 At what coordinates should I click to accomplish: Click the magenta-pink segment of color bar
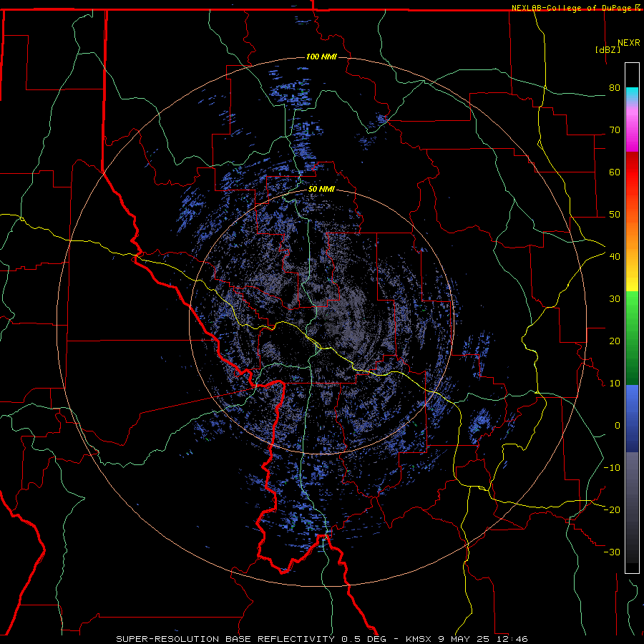[632, 127]
